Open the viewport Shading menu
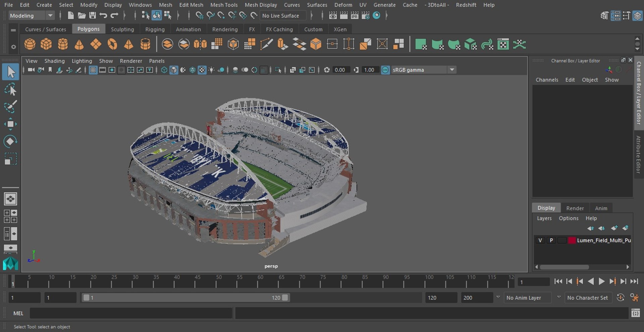Image resolution: width=644 pixels, height=332 pixels. point(54,61)
